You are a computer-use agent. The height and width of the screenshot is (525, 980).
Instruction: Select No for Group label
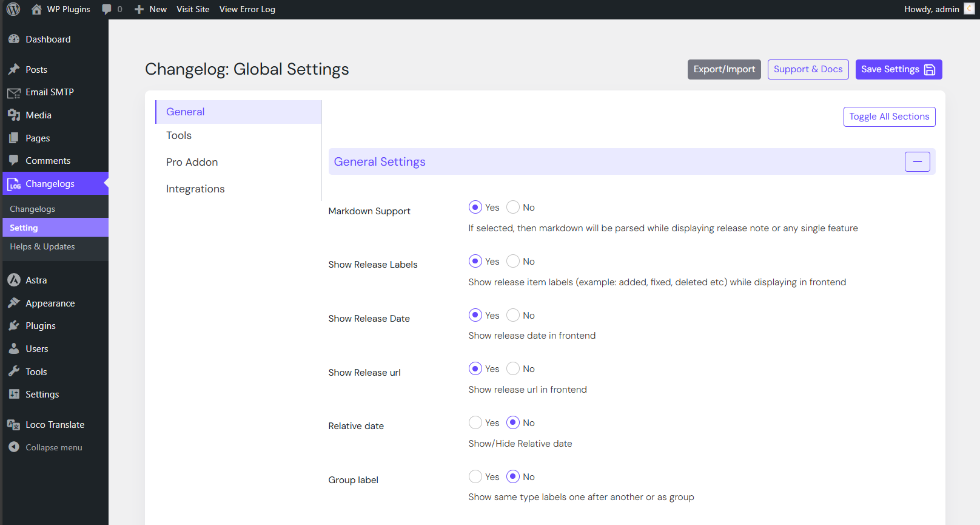[513, 476]
